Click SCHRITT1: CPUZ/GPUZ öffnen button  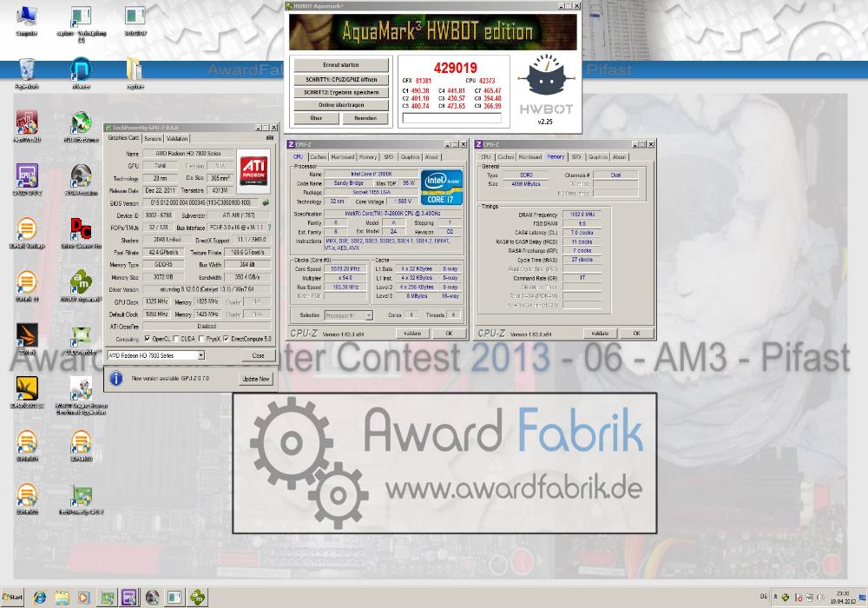tap(341, 79)
